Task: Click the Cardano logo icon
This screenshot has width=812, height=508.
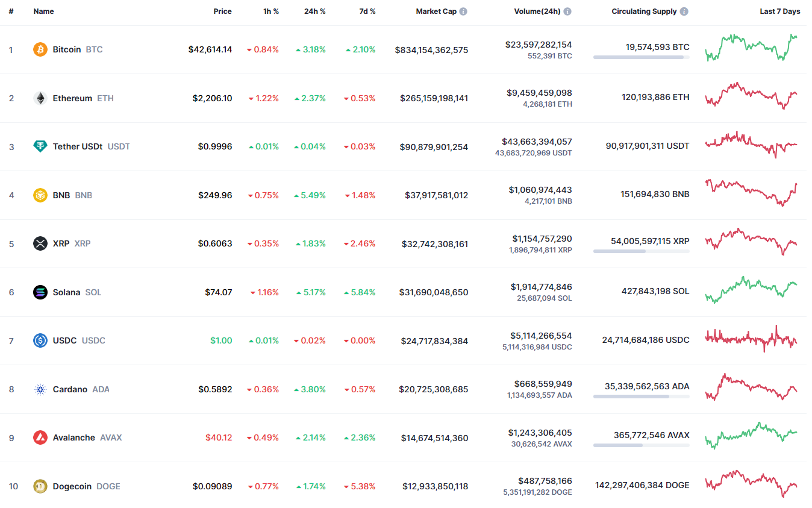Action: (x=40, y=389)
